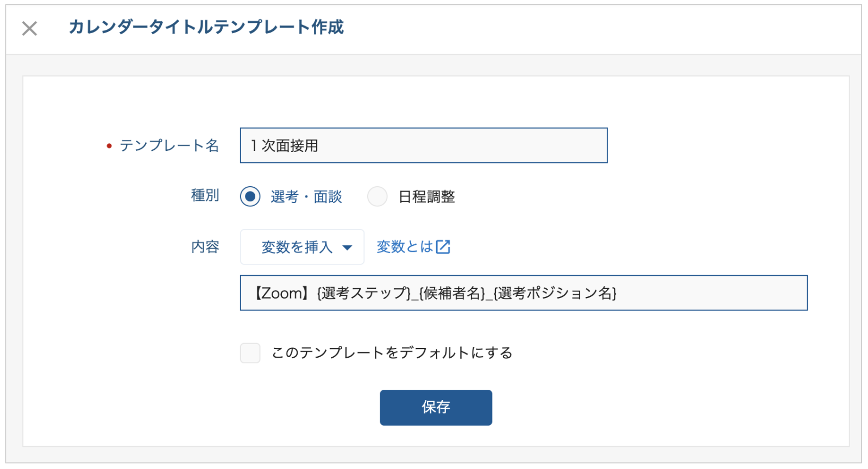Image resolution: width=868 pixels, height=469 pixels.
Task: Click the external link icon beside 変数とは
Action: point(443,247)
